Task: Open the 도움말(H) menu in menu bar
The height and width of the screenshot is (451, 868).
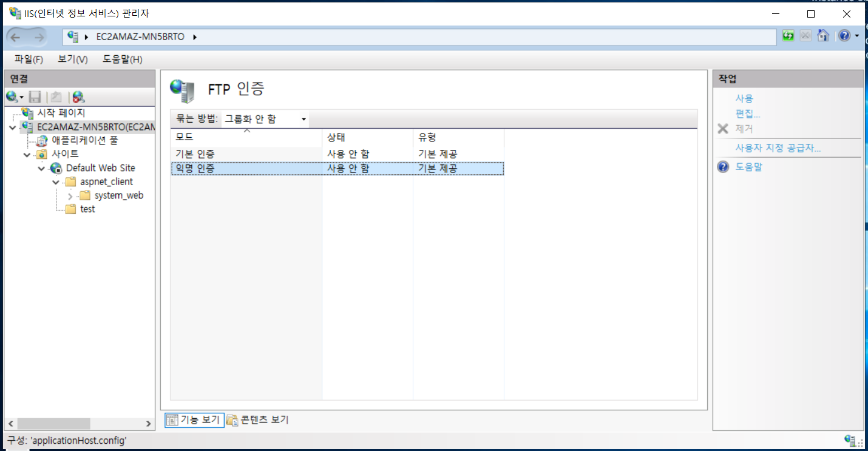Action: click(123, 59)
